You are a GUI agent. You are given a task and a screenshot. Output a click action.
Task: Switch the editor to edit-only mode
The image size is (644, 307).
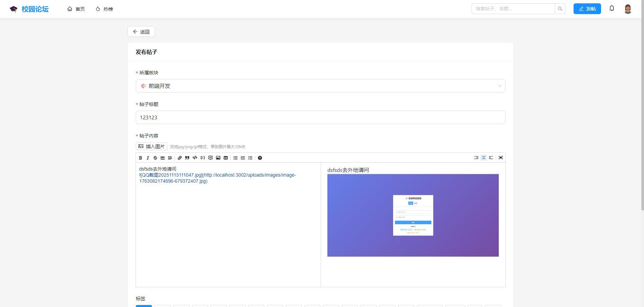476,158
